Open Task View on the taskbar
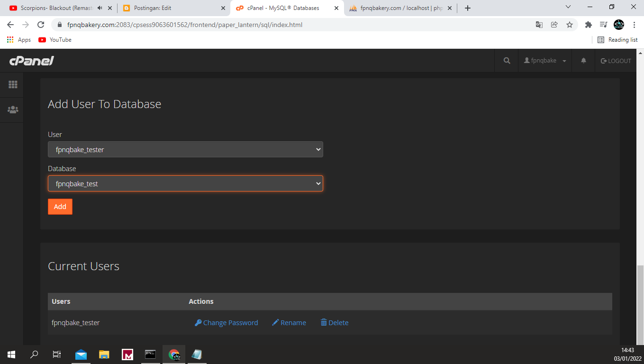The width and height of the screenshot is (644, 364). pos(57,354)
